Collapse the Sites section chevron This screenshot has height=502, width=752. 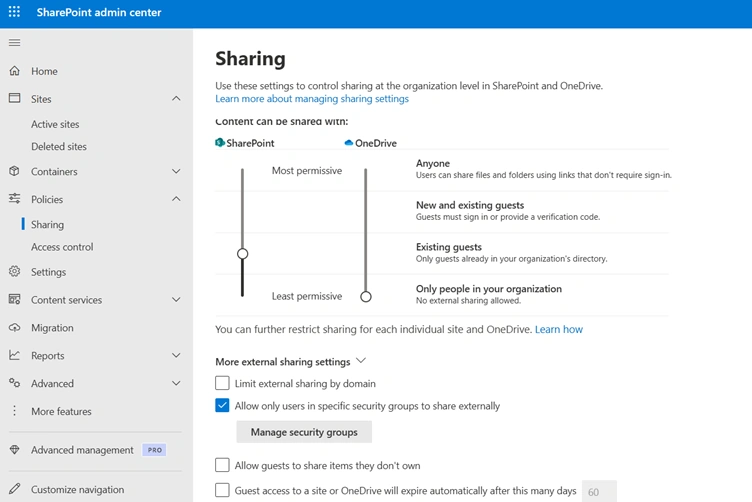click(176, 99)
